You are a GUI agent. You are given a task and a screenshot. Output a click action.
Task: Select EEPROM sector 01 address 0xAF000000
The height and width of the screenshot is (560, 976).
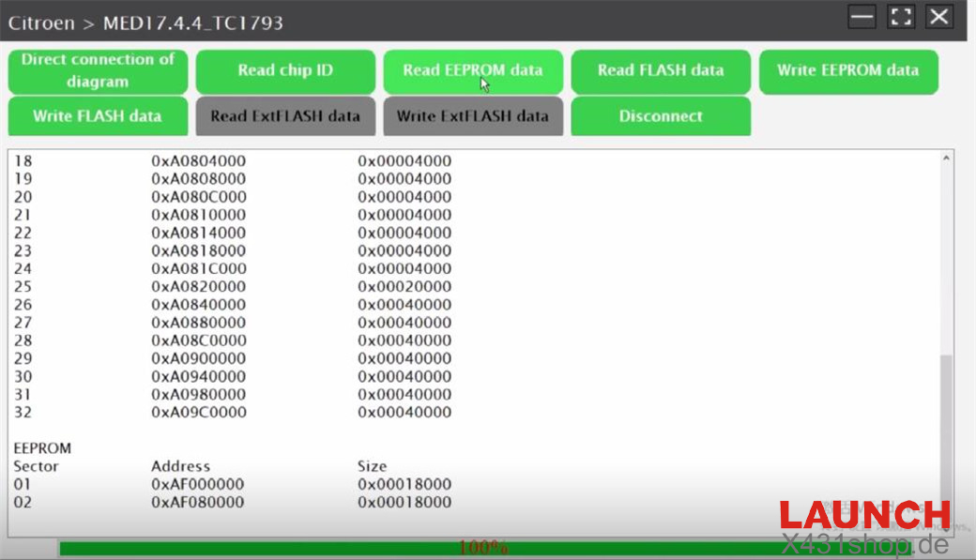coord(198,484)
